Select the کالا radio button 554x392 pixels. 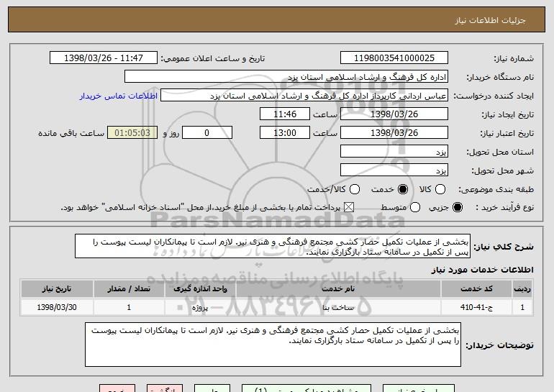[x=440, y=189]
